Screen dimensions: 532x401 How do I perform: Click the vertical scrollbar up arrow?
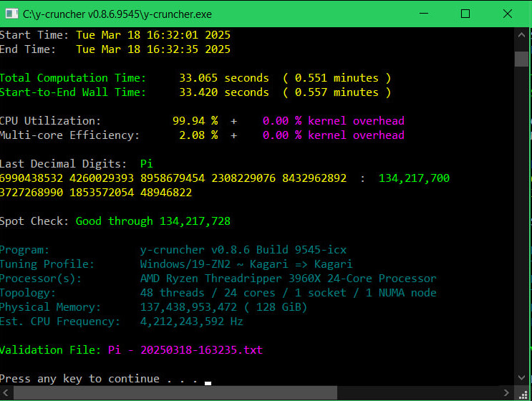pos(521,35)
